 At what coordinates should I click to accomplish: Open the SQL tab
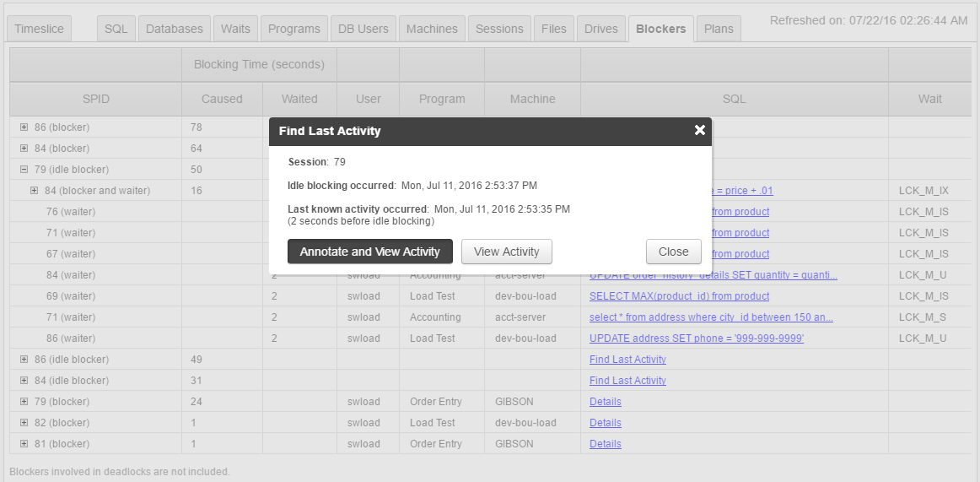[x=116, y=29]
